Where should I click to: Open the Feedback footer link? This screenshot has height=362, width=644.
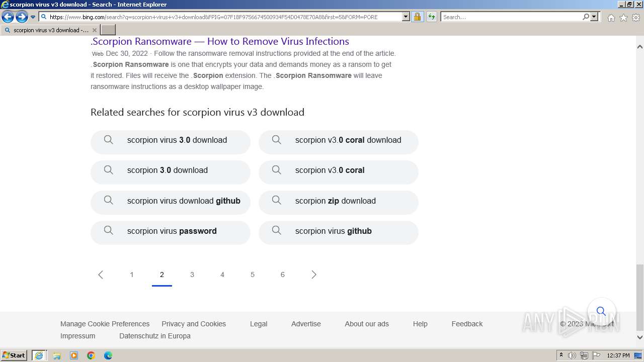pos(467,324)
